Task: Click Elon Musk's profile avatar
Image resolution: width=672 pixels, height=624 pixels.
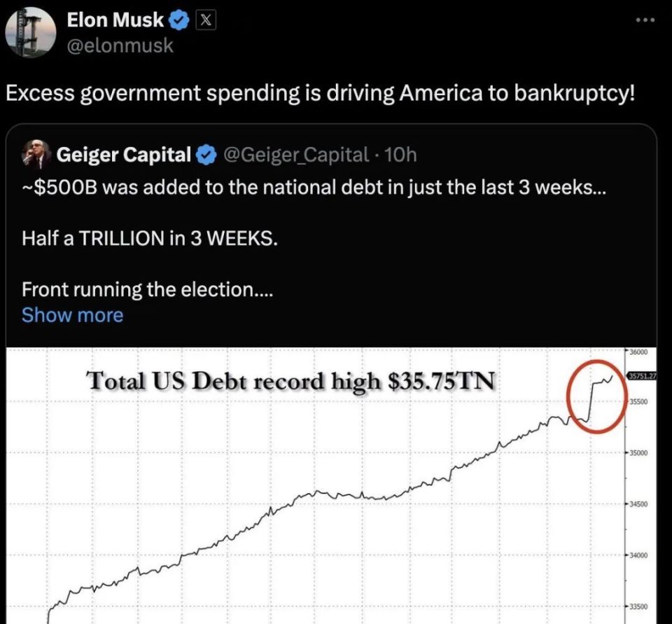Action: tap(29, 32)
